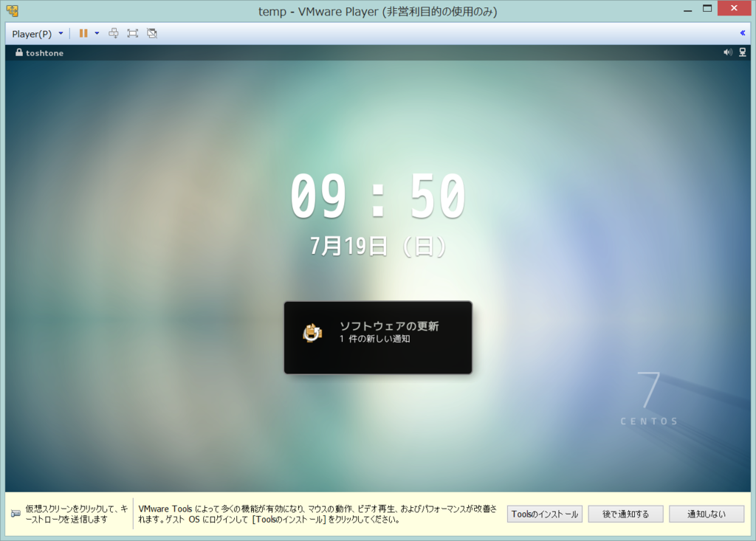756x541 pixels.
Task: Select the suspend (pause) icon in toolbar
Action: [83, 33]
